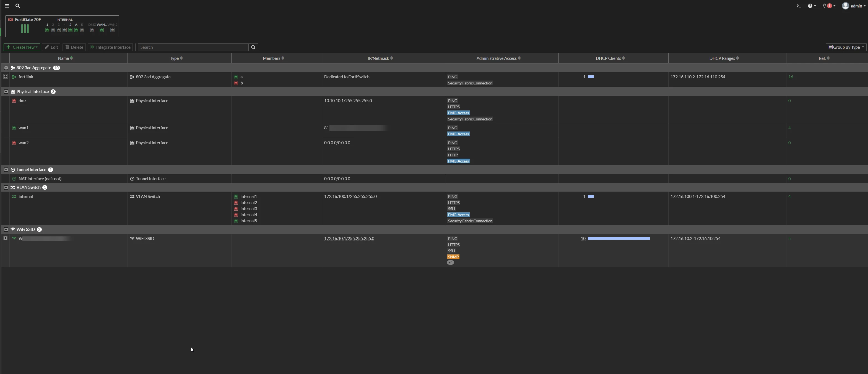Click WiFi SSID reference count 5
This screenshot has width=868, height=374.
[x=789, y=238]
